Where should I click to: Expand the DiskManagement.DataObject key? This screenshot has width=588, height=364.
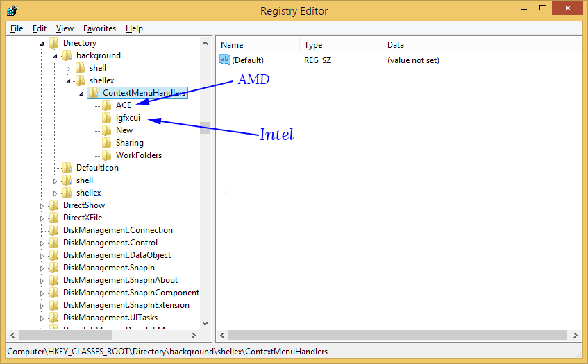pos(42,256)
